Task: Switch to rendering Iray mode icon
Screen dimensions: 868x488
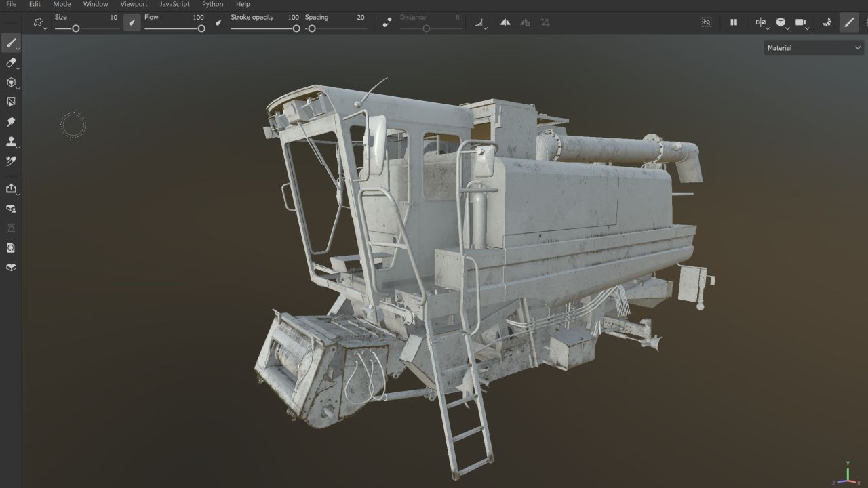Action: pyautogui.click(x=827, y=22)
